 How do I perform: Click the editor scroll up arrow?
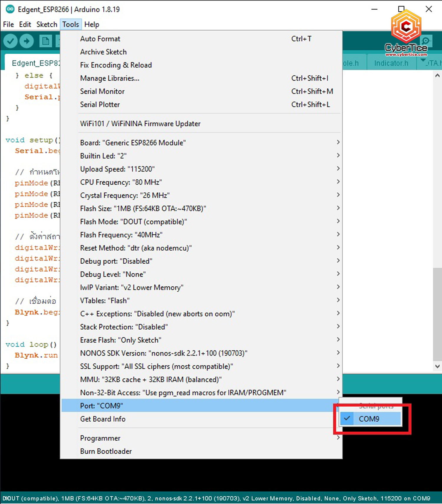click(x=437, y=76)
